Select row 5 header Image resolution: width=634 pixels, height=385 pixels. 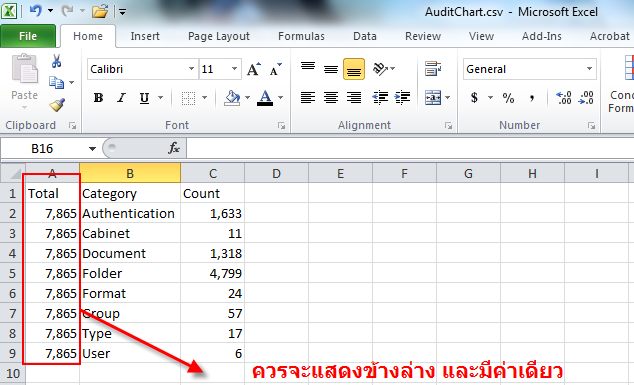tap(13, 273)
